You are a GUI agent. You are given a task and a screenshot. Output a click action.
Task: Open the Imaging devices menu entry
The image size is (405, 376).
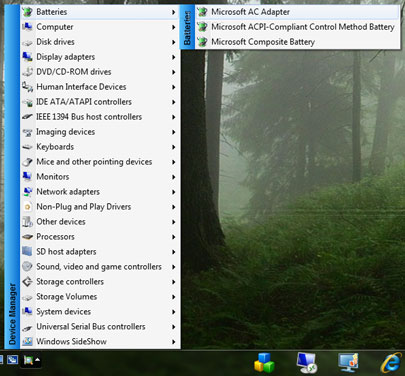[x=100, y=132]
